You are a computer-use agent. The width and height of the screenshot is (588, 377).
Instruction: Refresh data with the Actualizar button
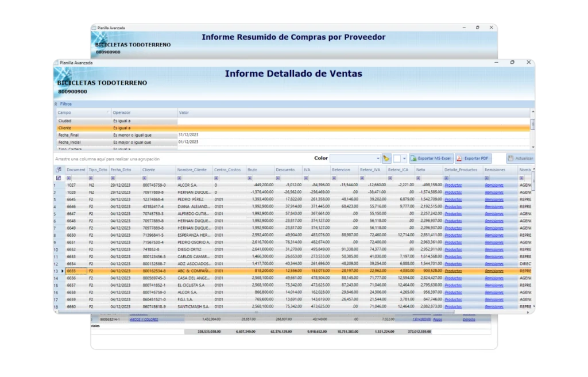(520, 159)
